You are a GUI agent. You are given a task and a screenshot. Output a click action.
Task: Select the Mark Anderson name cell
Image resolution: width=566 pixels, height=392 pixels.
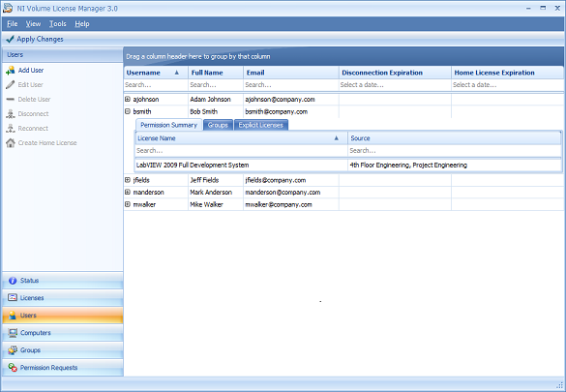coord(216,193)
